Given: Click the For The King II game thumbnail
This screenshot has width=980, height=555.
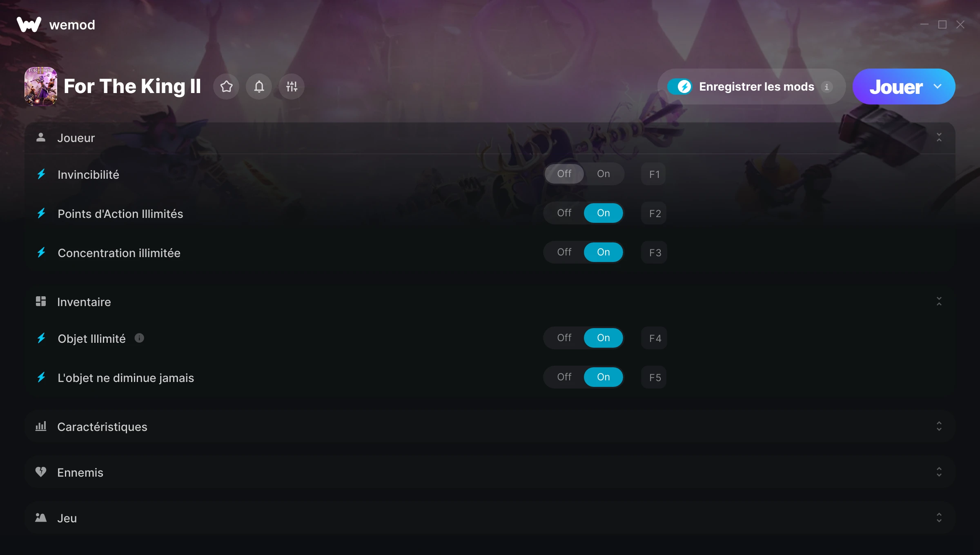Looking at the screenshot, I should (x=41, y=87).
